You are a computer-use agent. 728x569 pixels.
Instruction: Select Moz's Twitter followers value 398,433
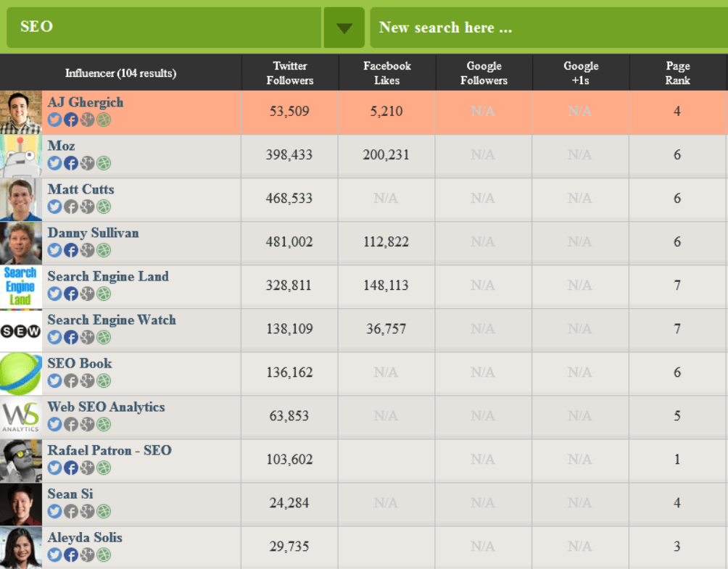coord(289,154)
